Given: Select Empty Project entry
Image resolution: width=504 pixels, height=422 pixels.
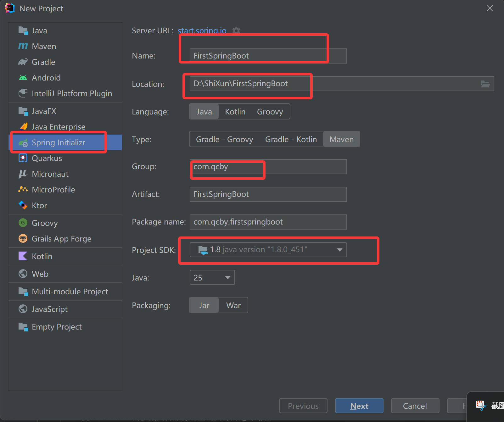Looking at the screenshot, I should point(65,327).
